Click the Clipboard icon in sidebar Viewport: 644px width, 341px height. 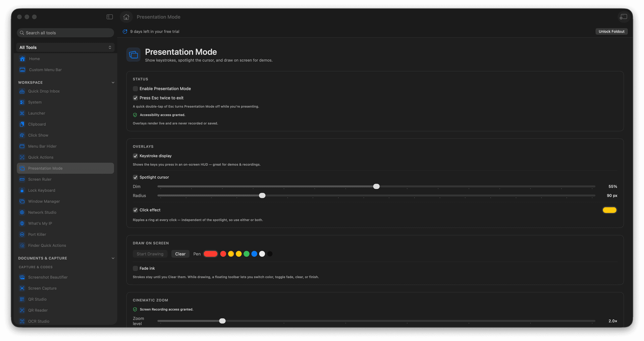pyautogui.click(x=22, y=124)
